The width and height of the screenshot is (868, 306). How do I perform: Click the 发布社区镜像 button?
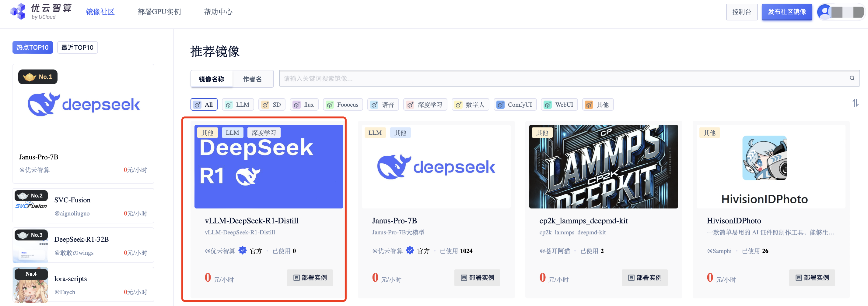786,12
